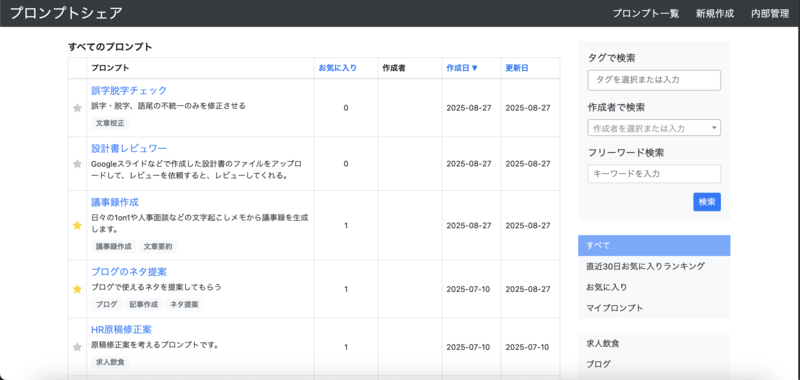Click the 記事作成 tag badge
This screenshot has width=800, height=380.
143,305
